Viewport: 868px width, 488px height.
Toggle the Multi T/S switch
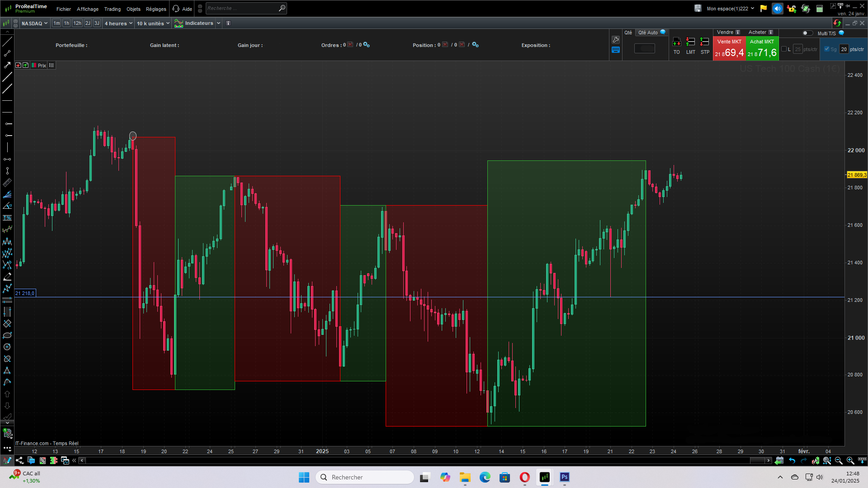(807, 33)
